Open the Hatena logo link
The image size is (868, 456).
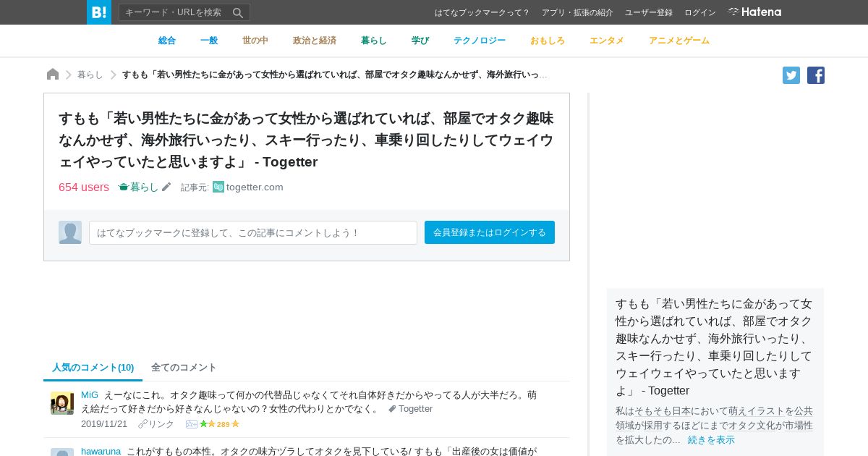click(x=754, y=12)
